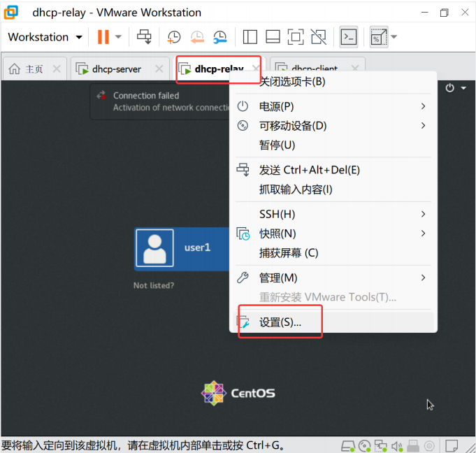Expand the 电源(P) submenu chevron
The height and width of the screenshot is (453, 476).
point(423,106)
